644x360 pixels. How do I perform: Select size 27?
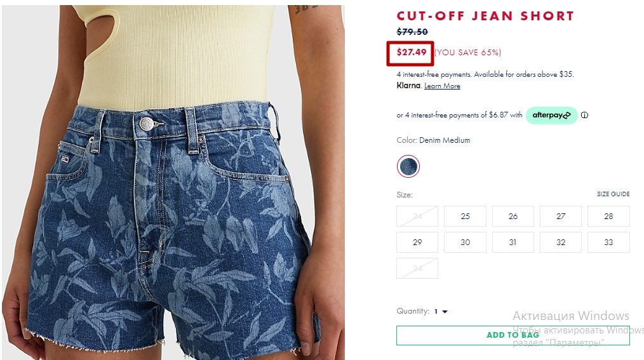click(x=561, y=217)
